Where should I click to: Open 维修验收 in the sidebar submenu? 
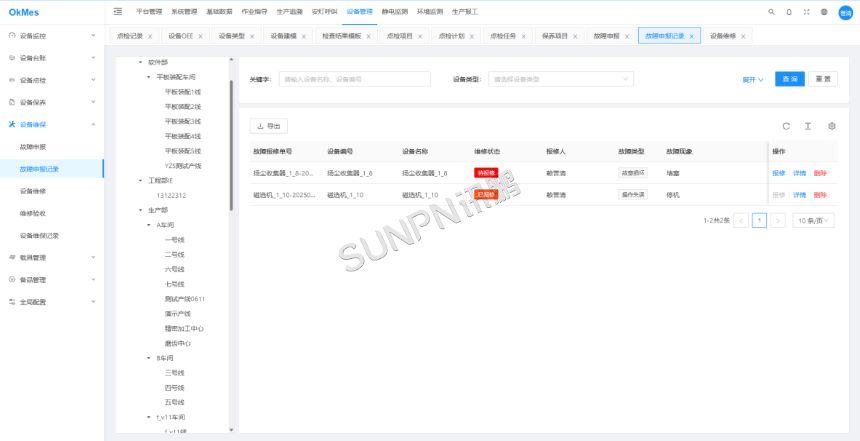(32, 213)
